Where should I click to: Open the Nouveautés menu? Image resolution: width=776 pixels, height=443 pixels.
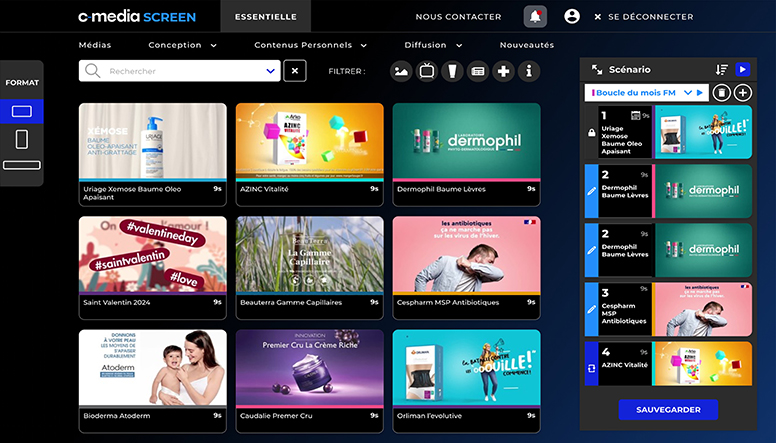527,45
